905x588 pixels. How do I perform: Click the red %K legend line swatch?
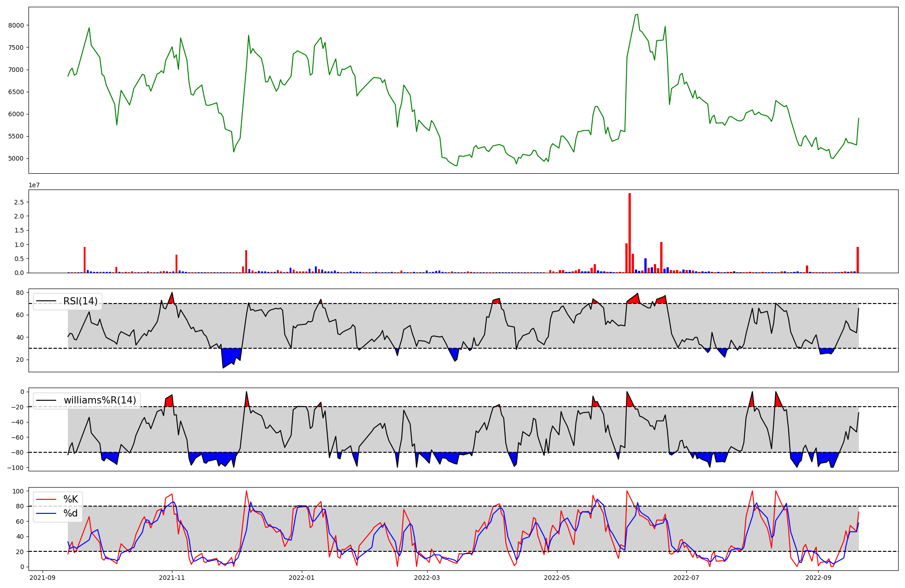[x=47, y=499]
